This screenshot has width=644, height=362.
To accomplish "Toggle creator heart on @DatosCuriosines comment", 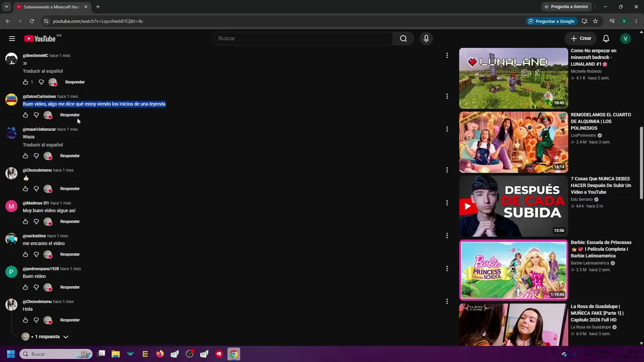I will [48, 115].
